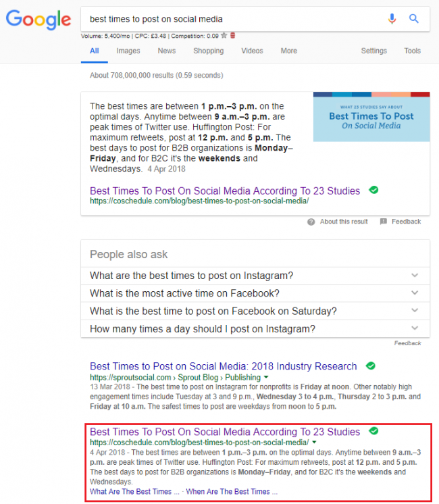The width and height of the screenshot is (439, 504).
Task: Open the Shopping tab
Action: [209, 51]
